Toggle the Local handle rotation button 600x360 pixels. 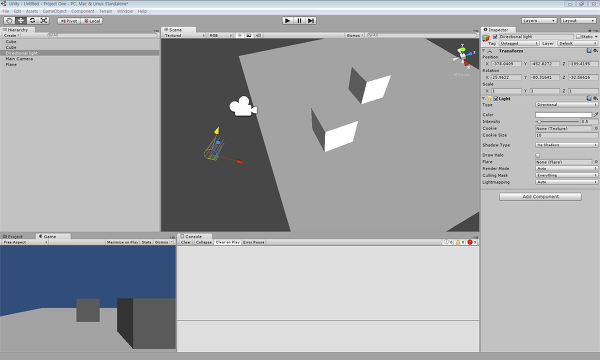click(x=91, y=21)
